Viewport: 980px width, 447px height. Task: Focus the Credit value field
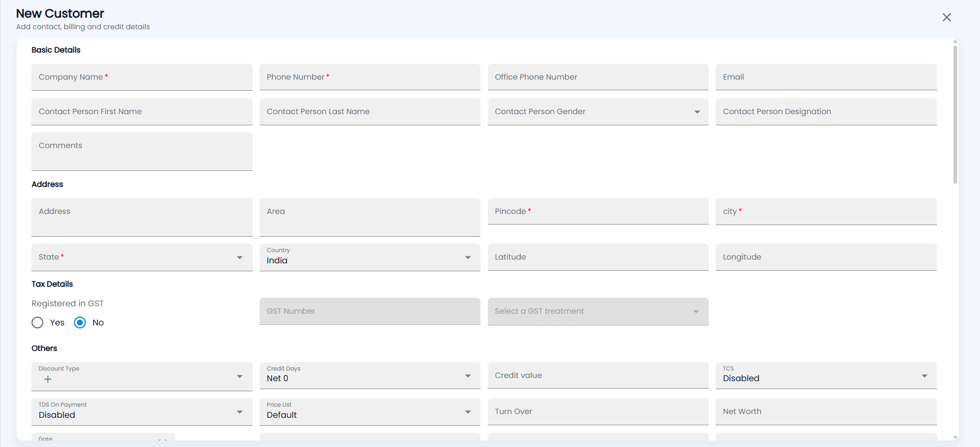point(598,376)
